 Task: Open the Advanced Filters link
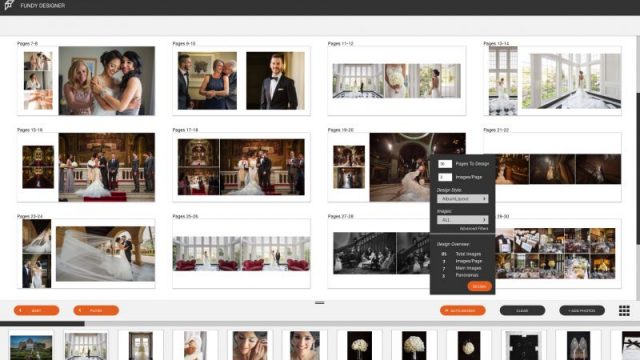click(x=473, y=229)
